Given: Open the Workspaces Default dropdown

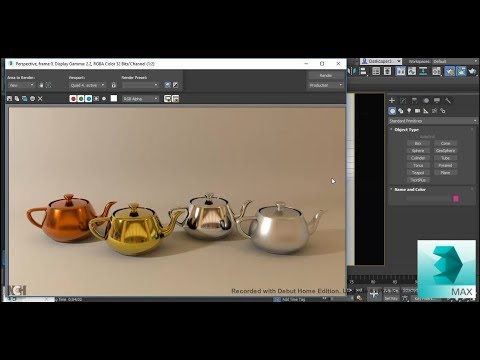Looking at the screenshot, I should 455,62.
